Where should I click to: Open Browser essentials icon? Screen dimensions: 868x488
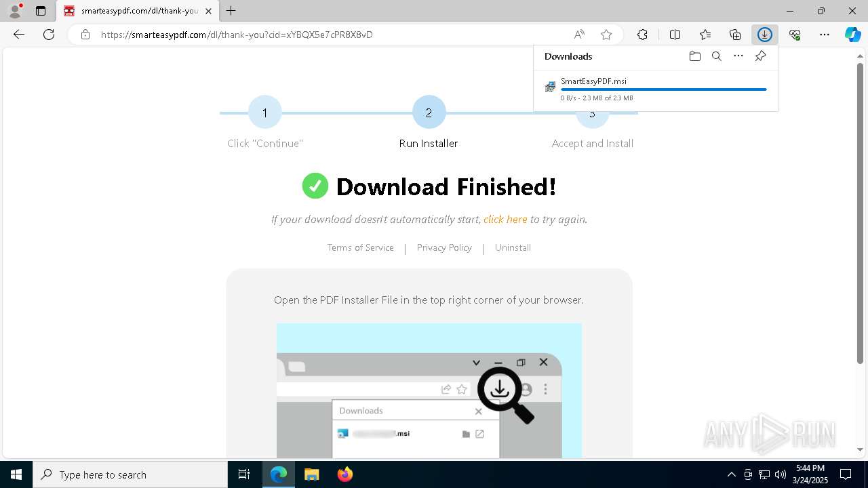tap(795, 35)
